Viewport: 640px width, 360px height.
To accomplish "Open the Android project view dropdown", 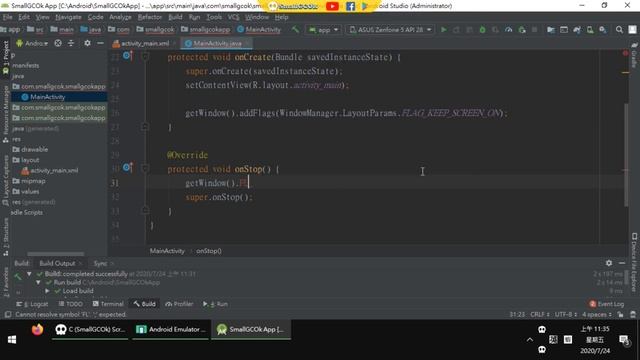I will 32,43.
